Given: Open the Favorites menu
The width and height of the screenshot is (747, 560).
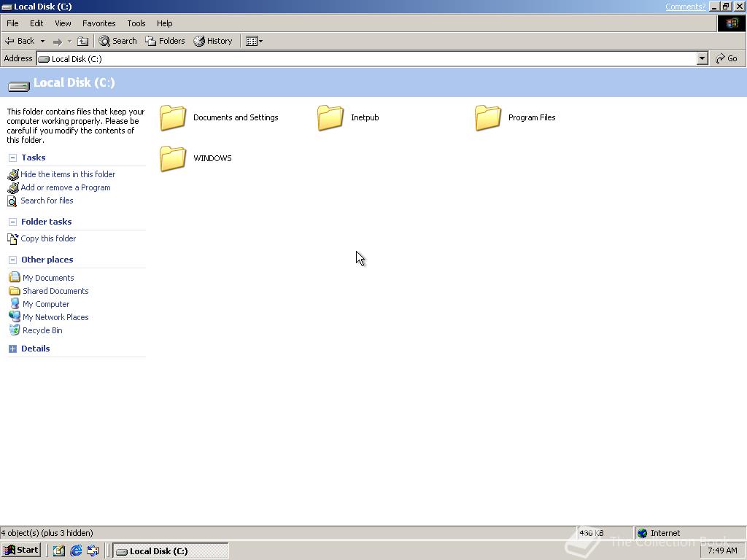Looking at the screenshot, I should coord(99,23).
